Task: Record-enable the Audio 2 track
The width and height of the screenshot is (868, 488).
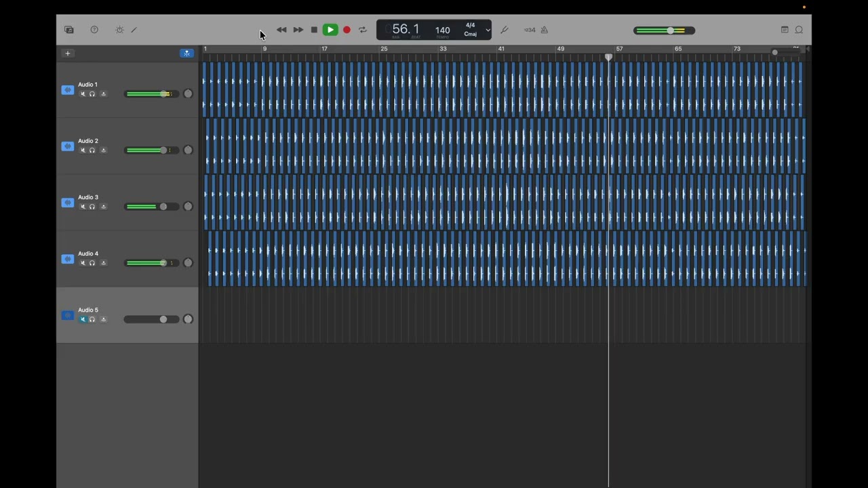Action: (x=103, y=150)
